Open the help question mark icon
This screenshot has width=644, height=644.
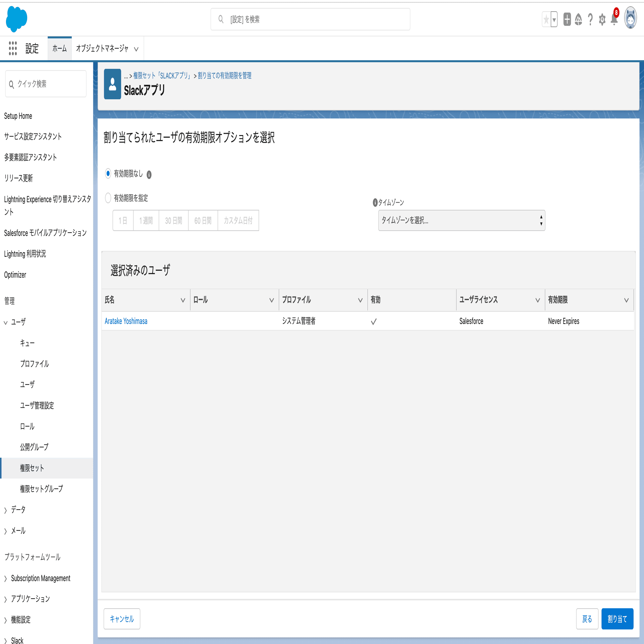590,19
